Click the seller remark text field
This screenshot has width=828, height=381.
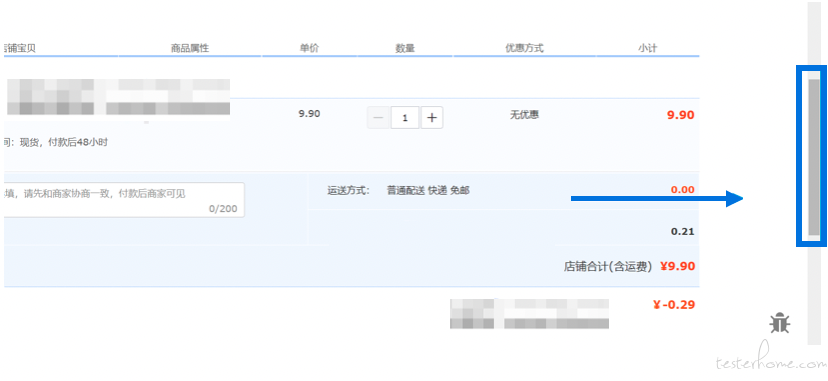tap(124, 200)
